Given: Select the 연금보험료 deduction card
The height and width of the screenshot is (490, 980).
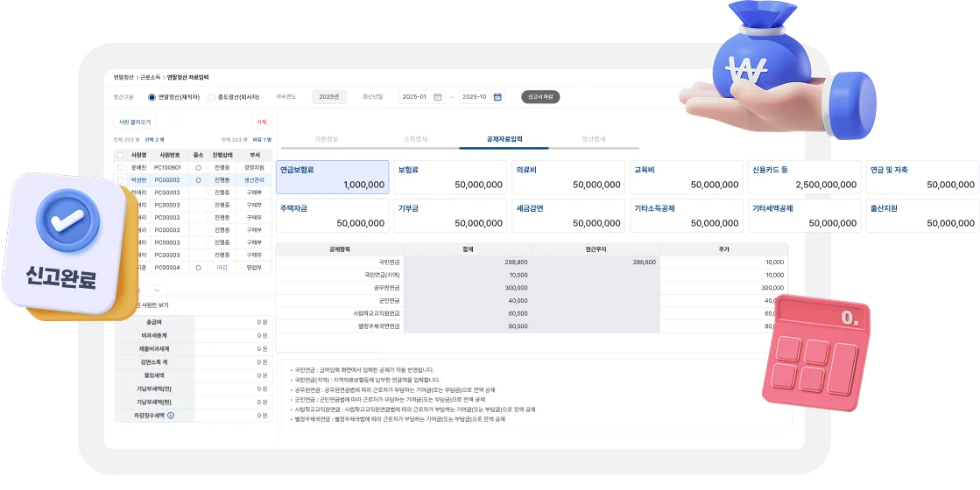Looking at the screenshot, I should click(332, 178).
